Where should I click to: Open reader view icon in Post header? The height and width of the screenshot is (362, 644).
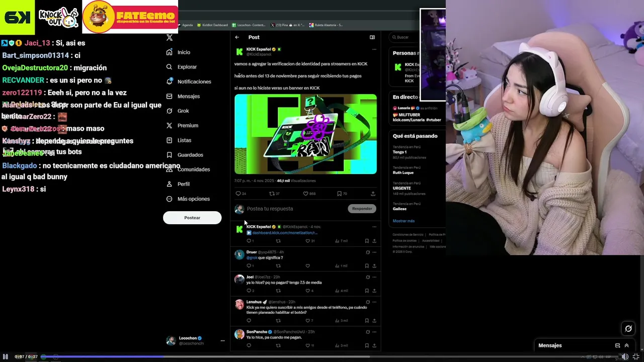(x=372, y=37)
